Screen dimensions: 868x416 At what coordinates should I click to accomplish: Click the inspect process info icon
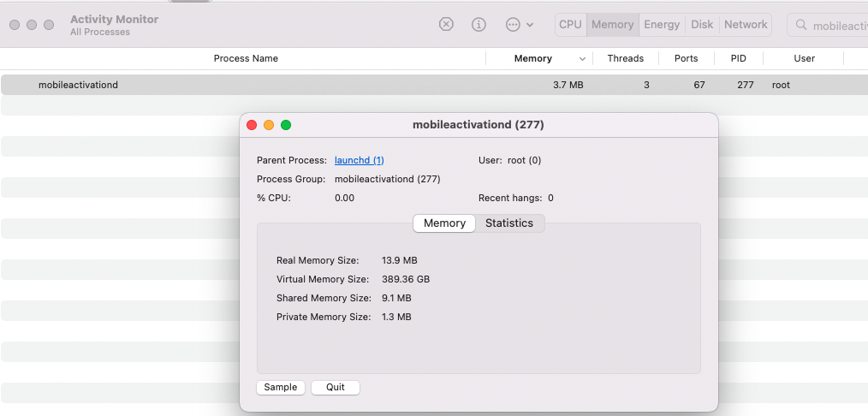tap(479, 24)
